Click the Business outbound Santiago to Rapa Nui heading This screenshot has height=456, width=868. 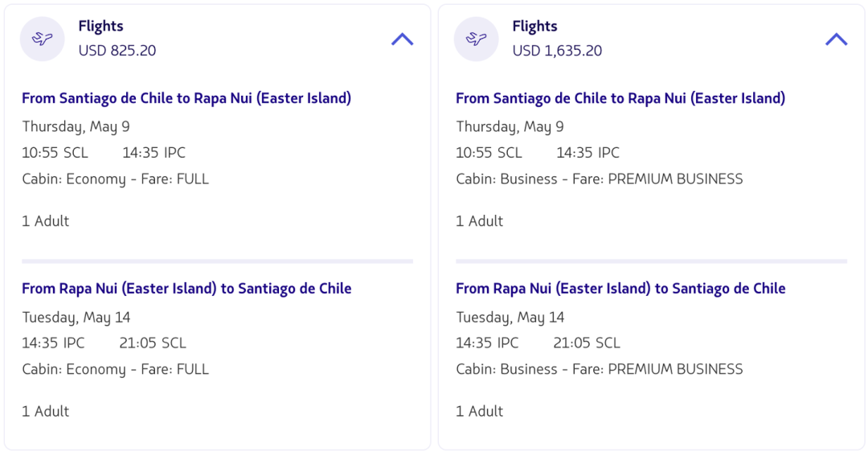[620, 98]
